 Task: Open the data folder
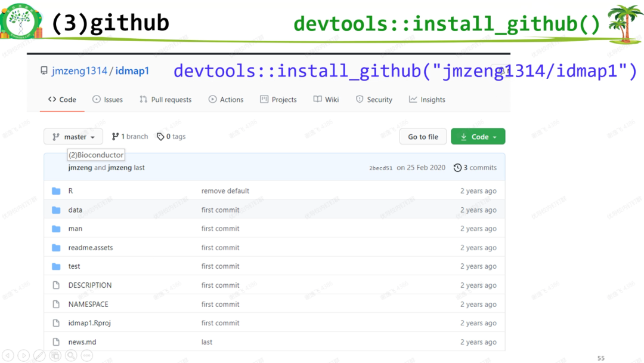click(x=75, y=210)
